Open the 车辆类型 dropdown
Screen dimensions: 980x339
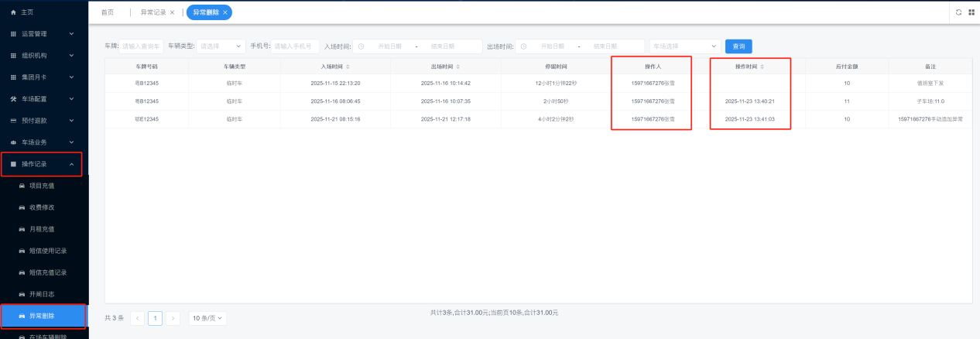click(x=221, y=46)
